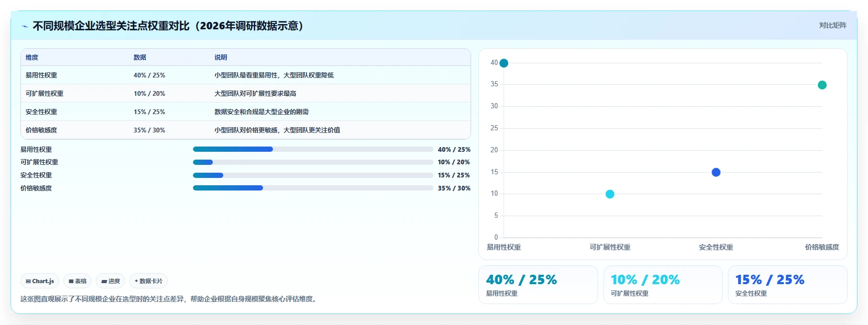
Task: Click the 价格敏感度 label beside its progress bar
Action: [x=36, y=188]
